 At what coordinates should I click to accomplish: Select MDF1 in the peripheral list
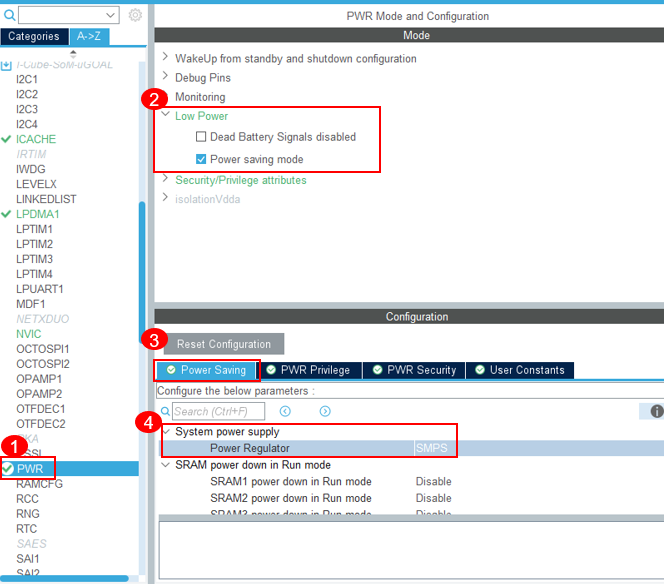click(x=30, y=304)
